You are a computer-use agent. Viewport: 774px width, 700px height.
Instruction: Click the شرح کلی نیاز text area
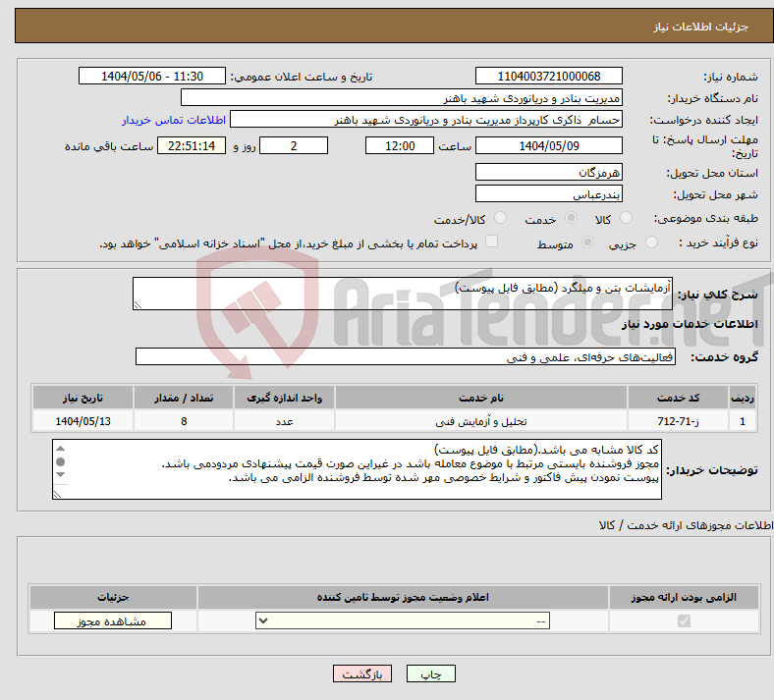click(403, 294)
